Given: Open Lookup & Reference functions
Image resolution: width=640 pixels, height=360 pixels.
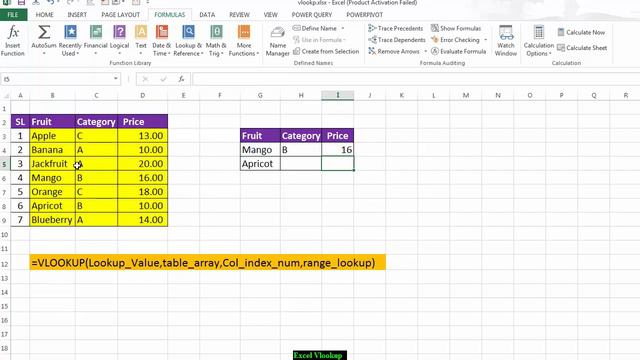Looking at the screenshot, I should (x=188, y=40).
